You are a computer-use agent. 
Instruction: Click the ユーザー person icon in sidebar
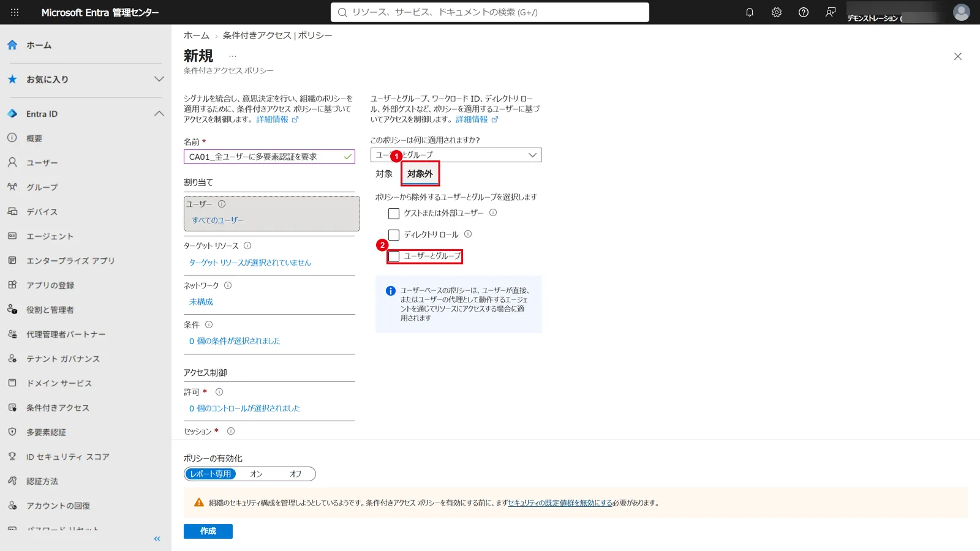tap(12, 162)
